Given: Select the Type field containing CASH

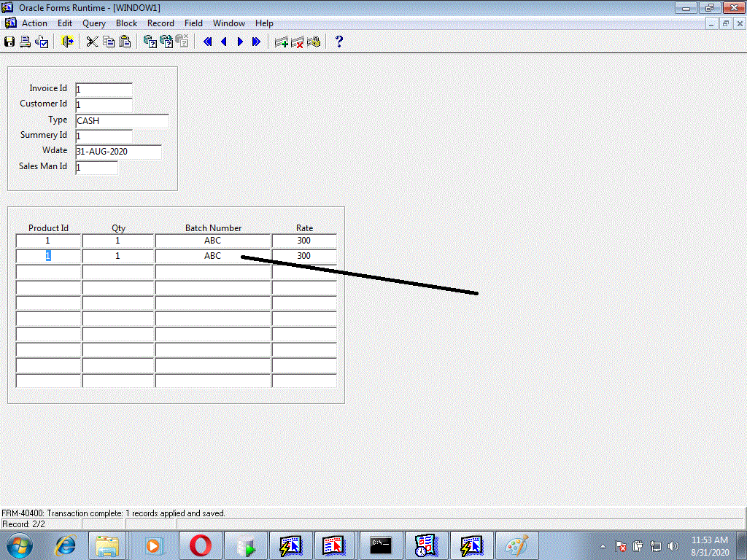Looking at the screenshot, I should coord(122,121).
